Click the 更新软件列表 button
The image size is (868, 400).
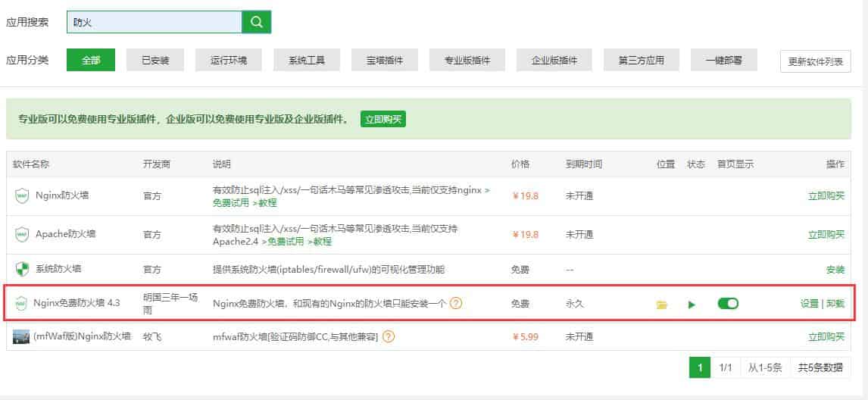point(815,61)
